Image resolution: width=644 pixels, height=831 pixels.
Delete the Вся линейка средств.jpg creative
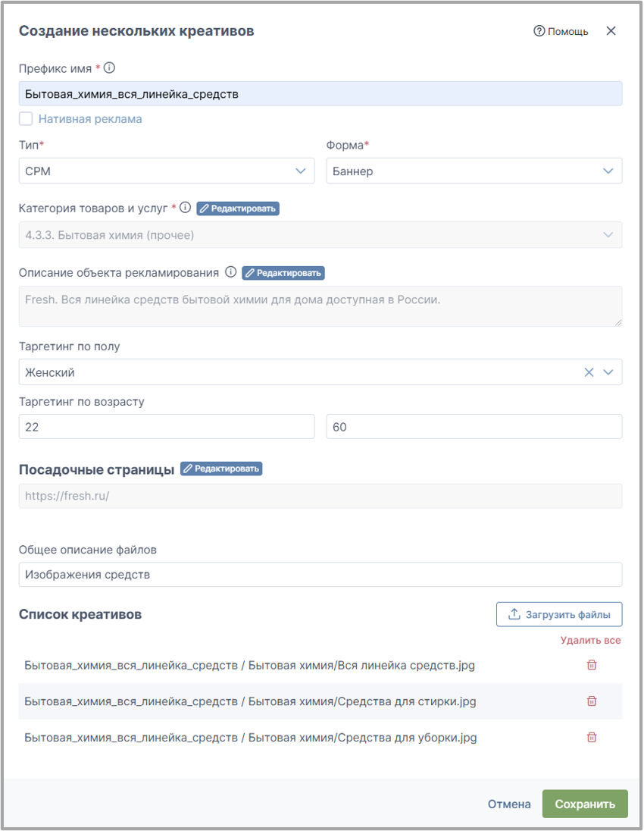click(592, 665)
